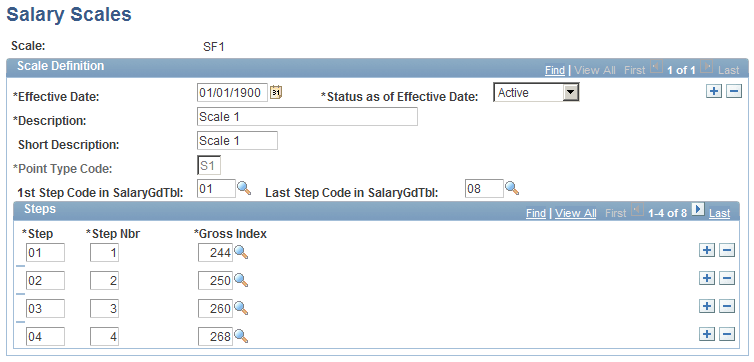754x362 pixels.
Task: Click the Step field containing 02
Action: point(45,281)
